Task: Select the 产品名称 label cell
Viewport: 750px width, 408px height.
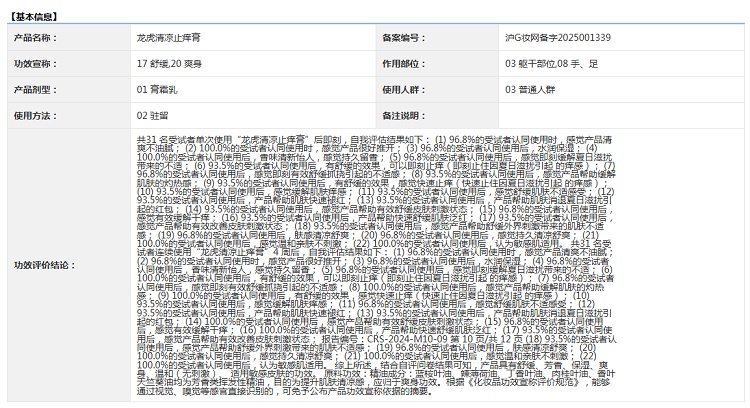Action: [x=69, y=38]
